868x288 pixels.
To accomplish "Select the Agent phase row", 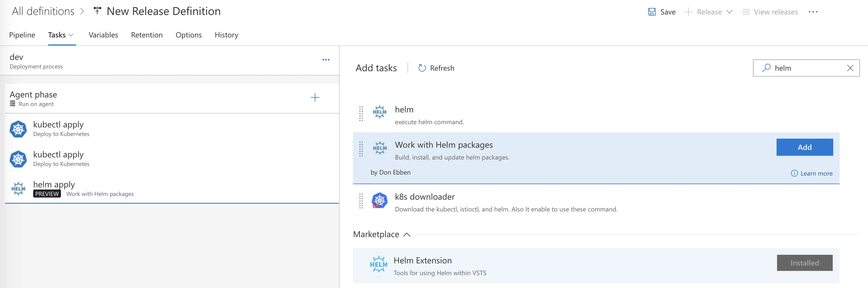I will [x=172, y=98].
